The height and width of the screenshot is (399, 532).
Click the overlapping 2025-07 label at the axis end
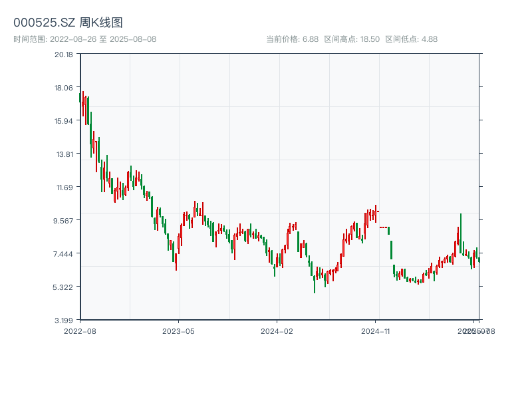tap(473, 331)
